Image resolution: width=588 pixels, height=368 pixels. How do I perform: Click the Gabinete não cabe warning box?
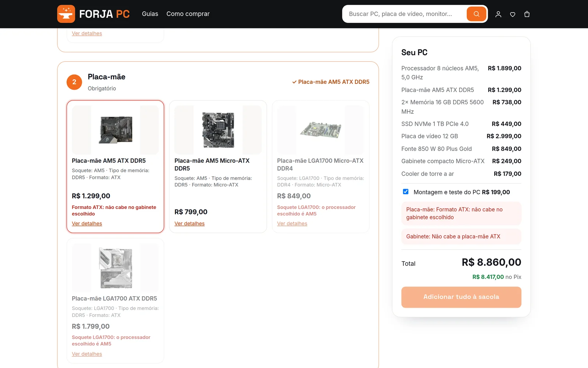click(x=461, y=237)
